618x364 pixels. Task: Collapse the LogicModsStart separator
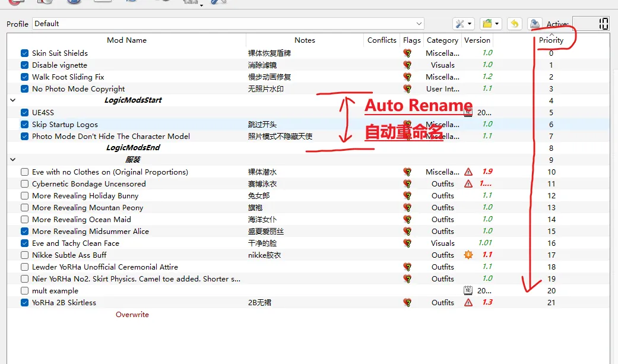13,100
